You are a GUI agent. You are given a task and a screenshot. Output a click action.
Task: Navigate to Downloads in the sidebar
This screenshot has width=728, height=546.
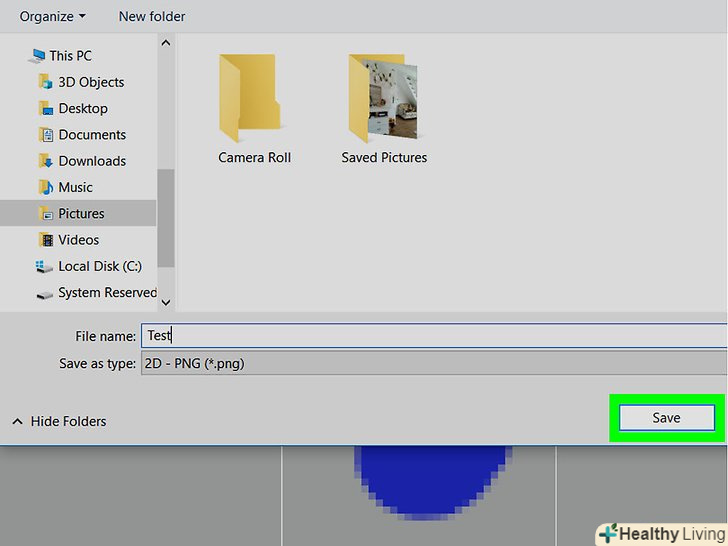tap(92, 161)
